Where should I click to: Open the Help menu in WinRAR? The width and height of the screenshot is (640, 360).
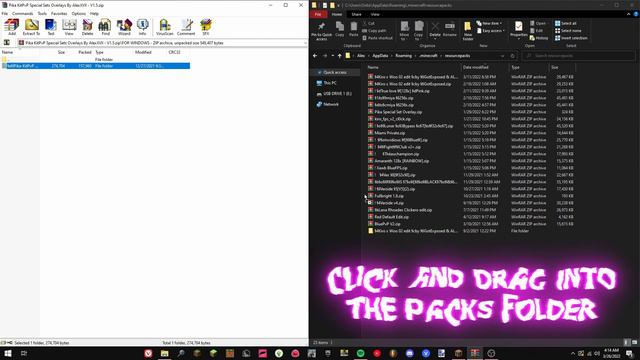pos(94,13)
